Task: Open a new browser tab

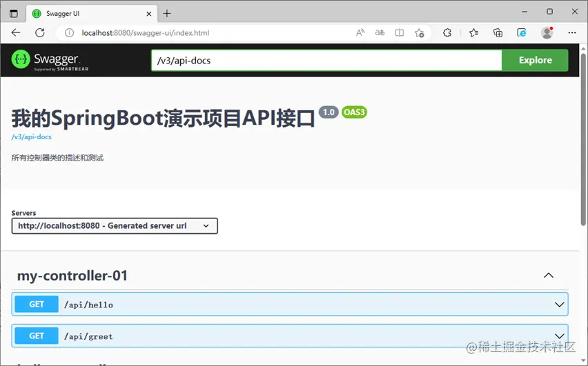Action: click(x=167, y=14)
